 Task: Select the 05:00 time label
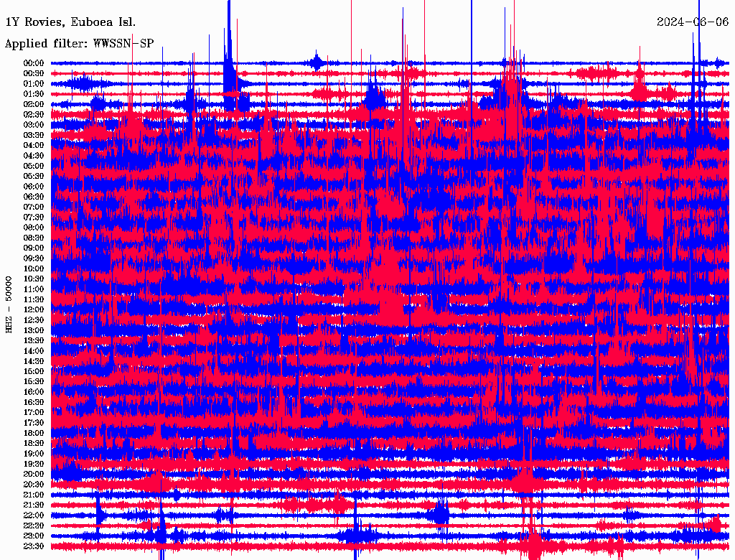click(x=34, y=166)
